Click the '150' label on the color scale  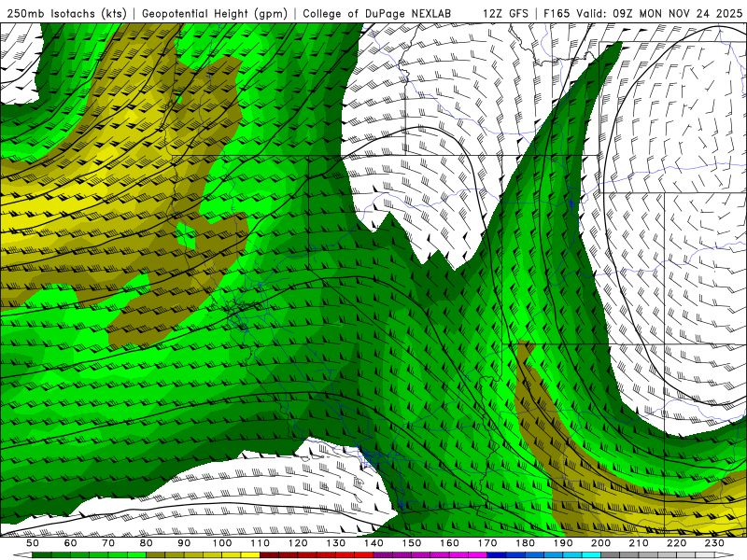[411, 543]
